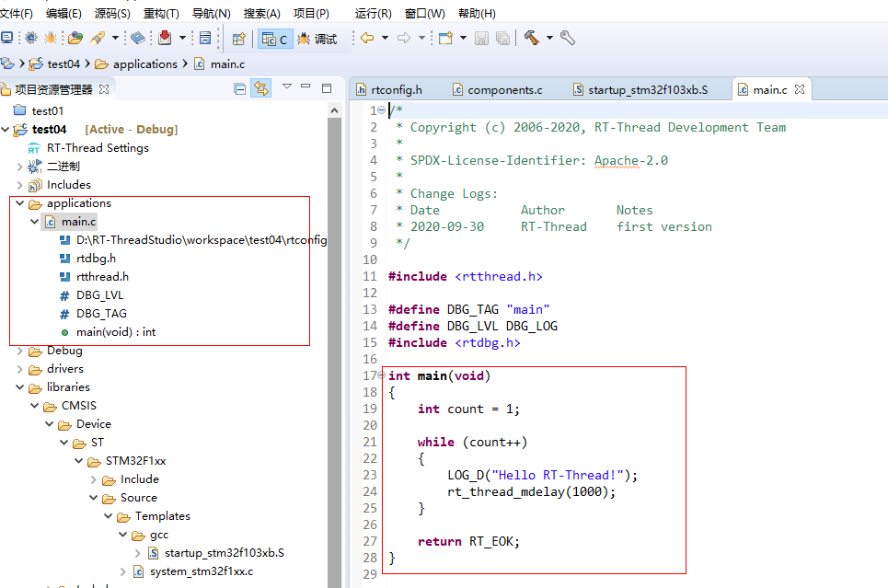Image resolution: width=888 pixels, height=588 pixels.
Task: Click the wrench toolbar icon
Action: tap(568, 38)
